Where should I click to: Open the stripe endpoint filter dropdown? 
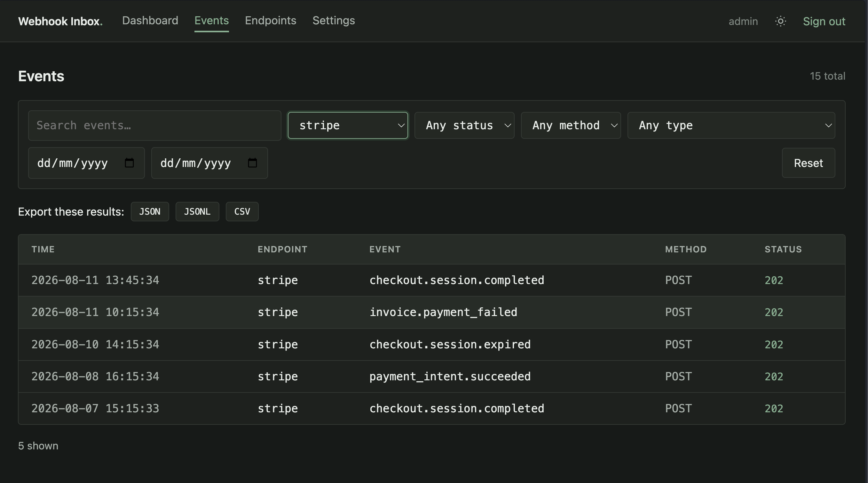tap(348, 125)
